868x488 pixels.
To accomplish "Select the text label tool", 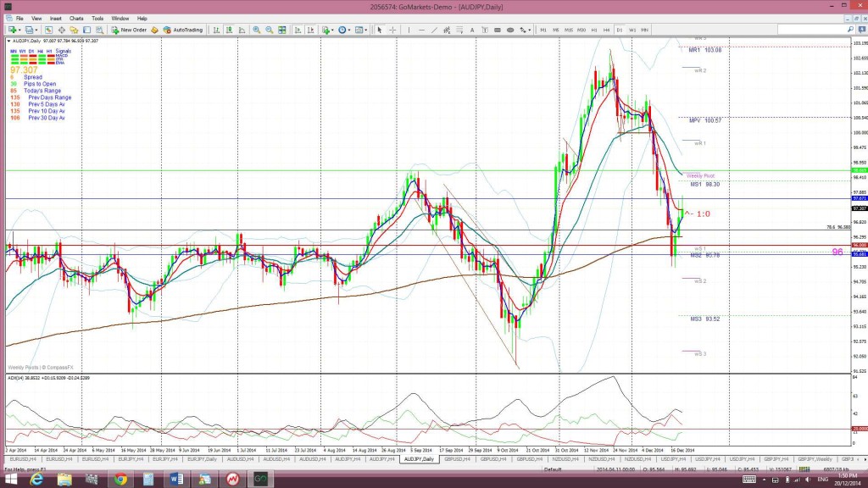I will point(471,30).
